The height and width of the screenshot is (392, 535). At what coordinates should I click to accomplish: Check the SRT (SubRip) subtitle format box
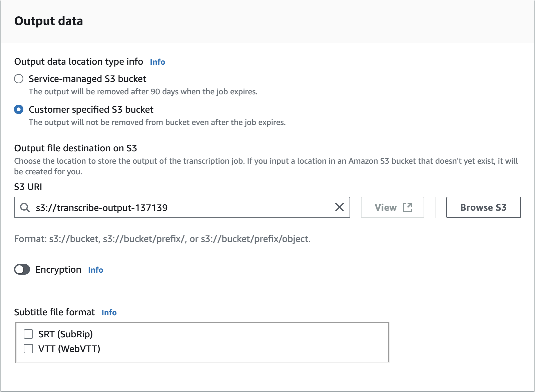pyautogui.click(x=28, y=334)
